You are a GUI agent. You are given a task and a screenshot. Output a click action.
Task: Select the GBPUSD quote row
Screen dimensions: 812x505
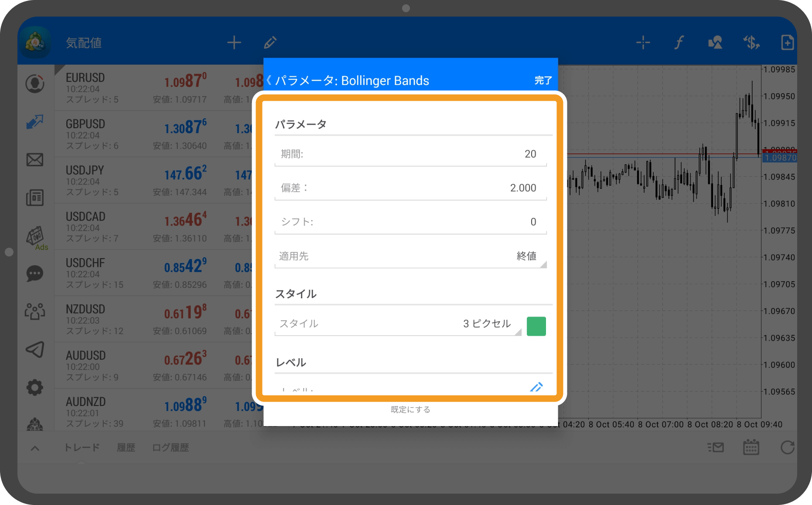[x=159, y=134]
